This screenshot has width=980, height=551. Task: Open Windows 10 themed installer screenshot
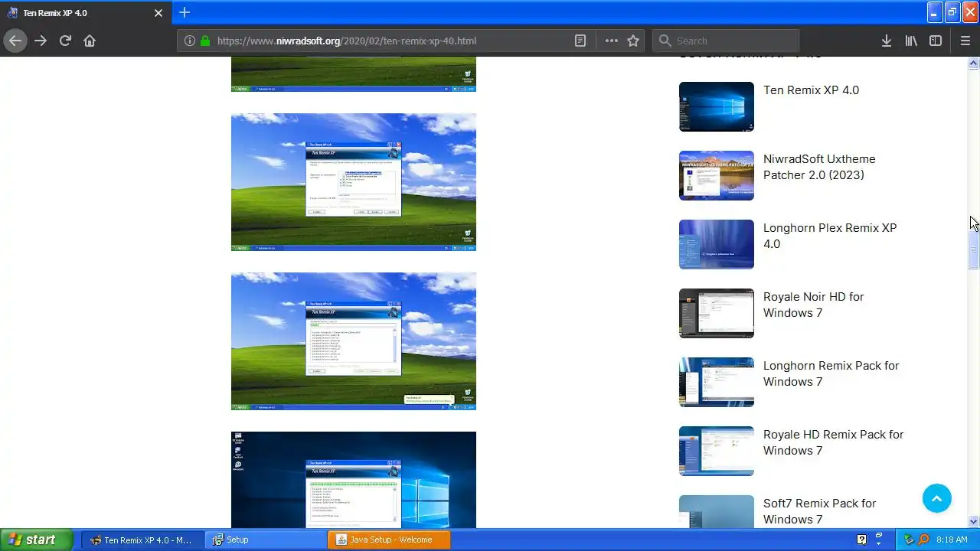[x=354, y=480]
